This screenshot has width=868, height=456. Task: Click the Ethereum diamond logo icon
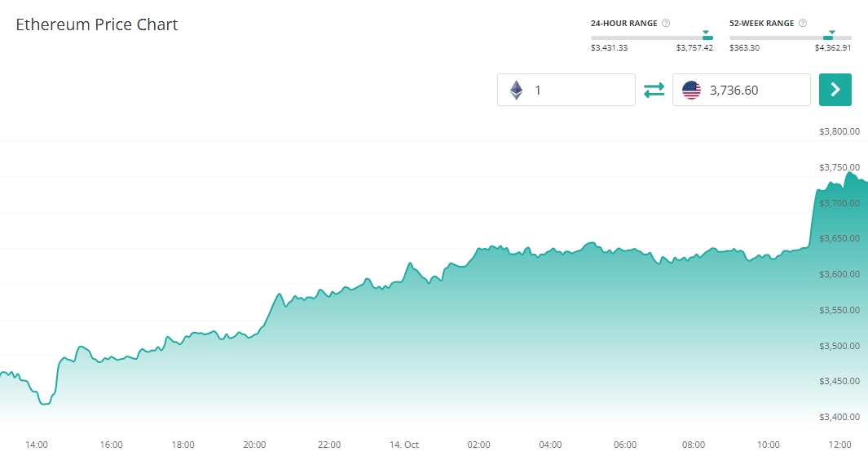(x=516, y=90)
